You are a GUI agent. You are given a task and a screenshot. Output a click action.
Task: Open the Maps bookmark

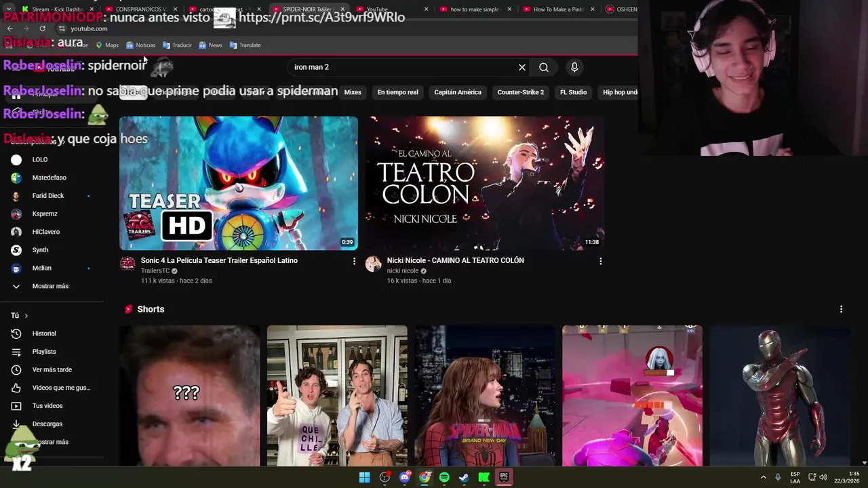pyautogui.click(x=107, y=45)
